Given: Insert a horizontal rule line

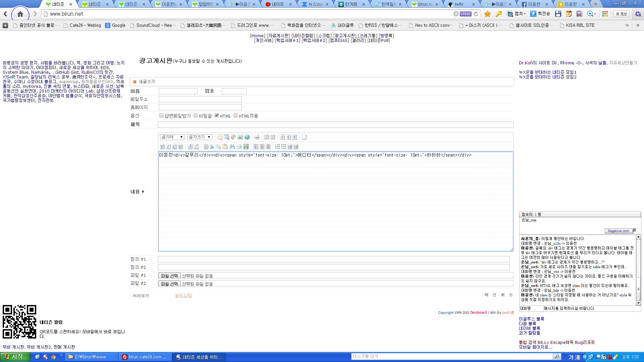Looking at the screenshot, I should point(257,137).
